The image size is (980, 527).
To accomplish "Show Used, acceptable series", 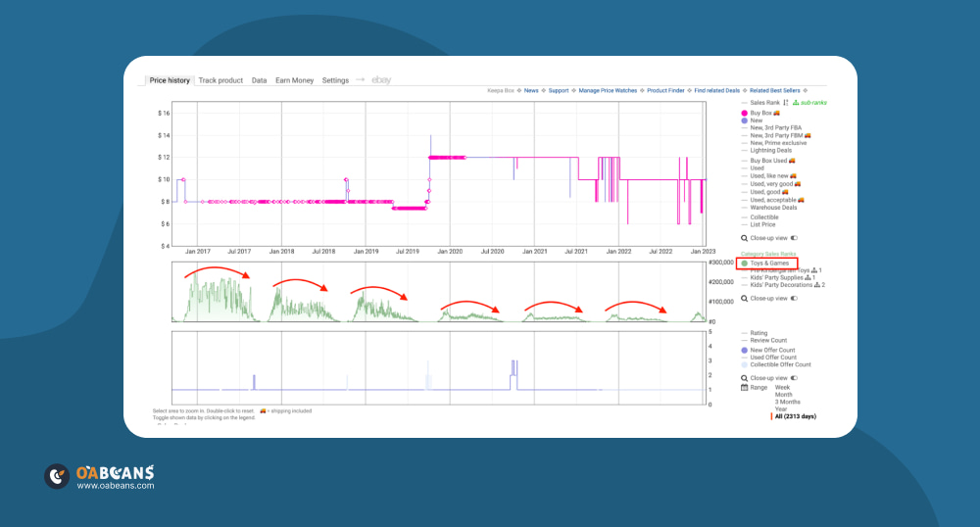I will [x=773, y=200].
